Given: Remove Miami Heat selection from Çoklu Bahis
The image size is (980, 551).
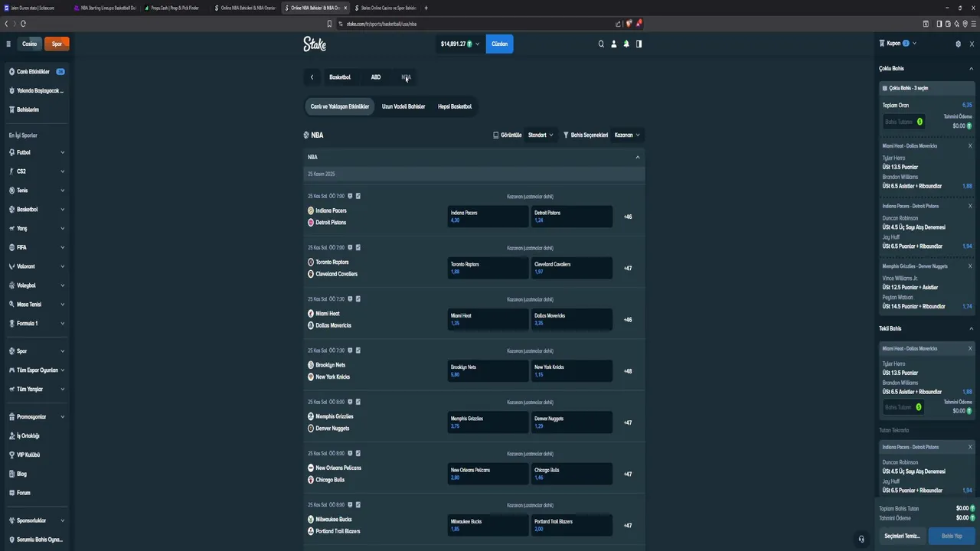Looking at the screenshot, I should tap(970, 145).
